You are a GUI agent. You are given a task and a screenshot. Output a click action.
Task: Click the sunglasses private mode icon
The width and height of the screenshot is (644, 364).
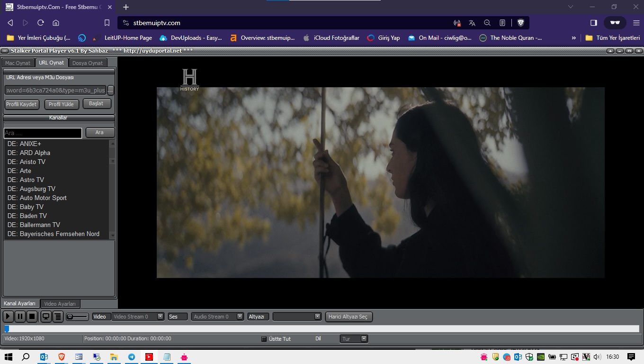615,23
